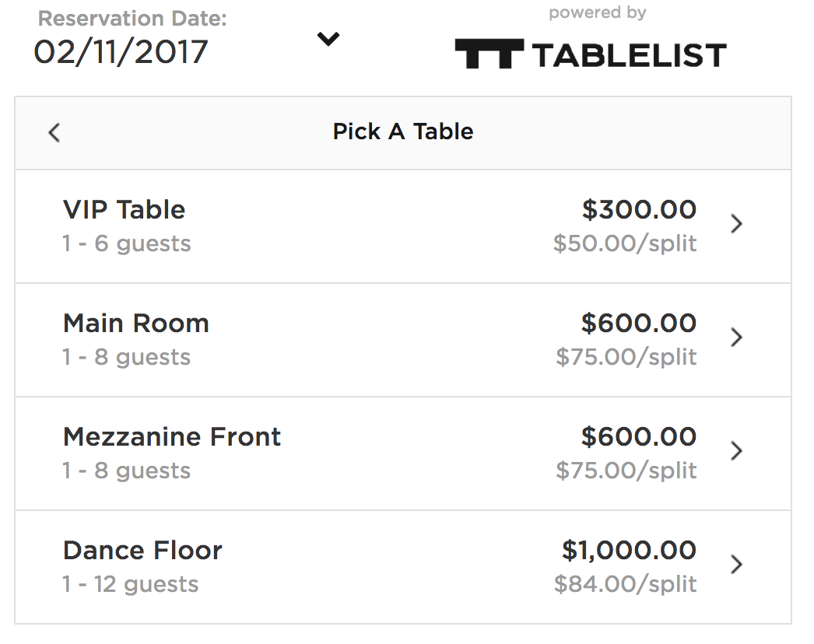Choose the Dance Floor table
The width and height of the screenshot is (814, 644).
[142, 551]
